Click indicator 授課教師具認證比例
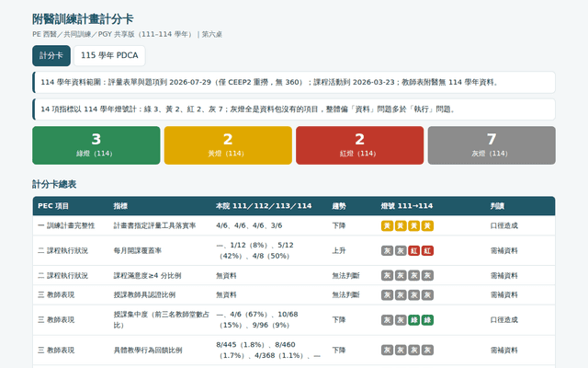Viewport: 588px width, 368px height. 144,294
